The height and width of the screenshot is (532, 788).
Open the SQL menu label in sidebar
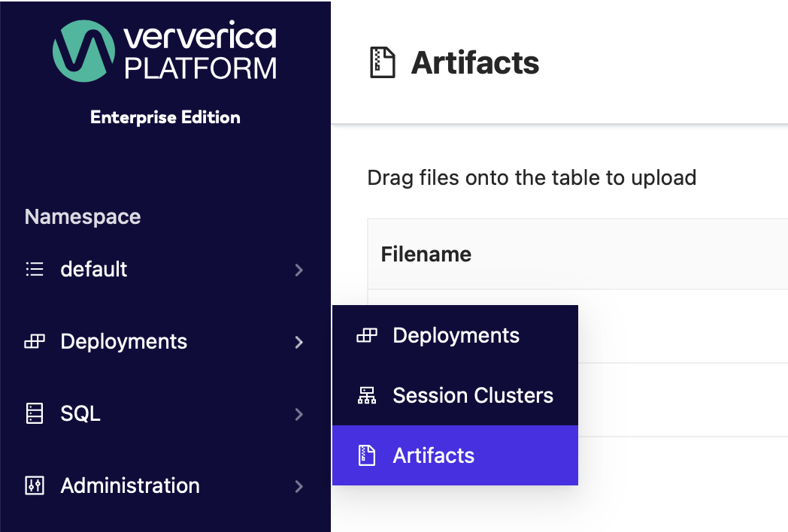(80, 413)
